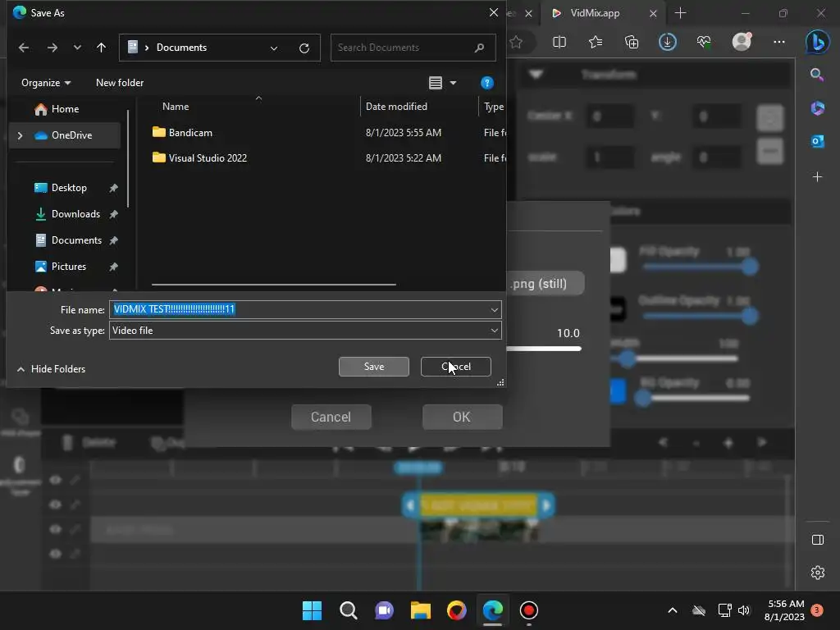Open the Organize menu
Screen dimensions: 840x630
pyautogui.click(x=46, y=83)
